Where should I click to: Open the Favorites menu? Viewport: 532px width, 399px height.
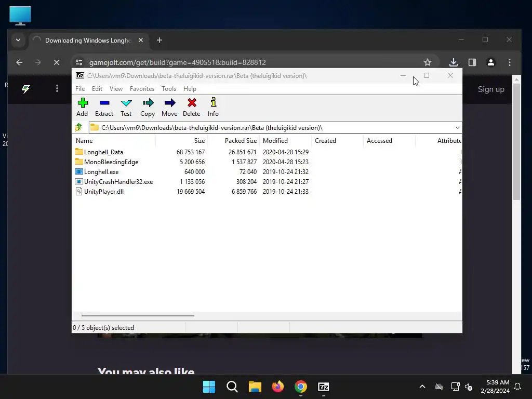tap(142, 88)
